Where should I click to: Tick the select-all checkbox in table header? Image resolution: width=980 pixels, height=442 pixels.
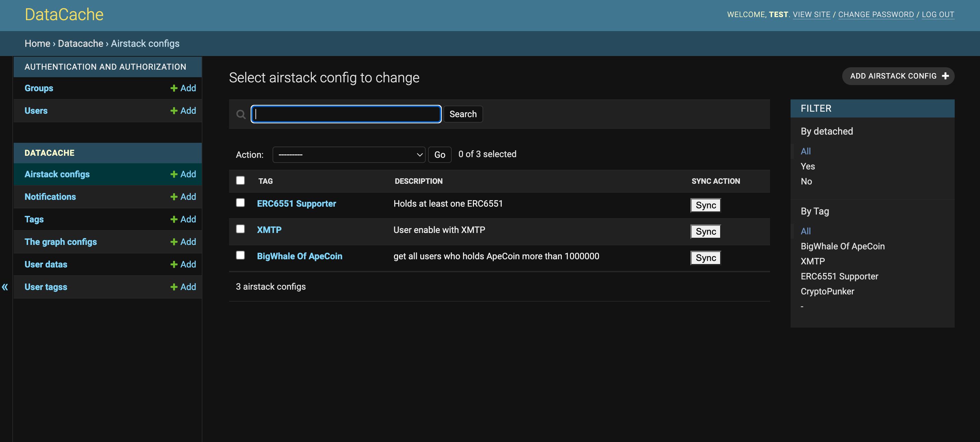point(240,181)
